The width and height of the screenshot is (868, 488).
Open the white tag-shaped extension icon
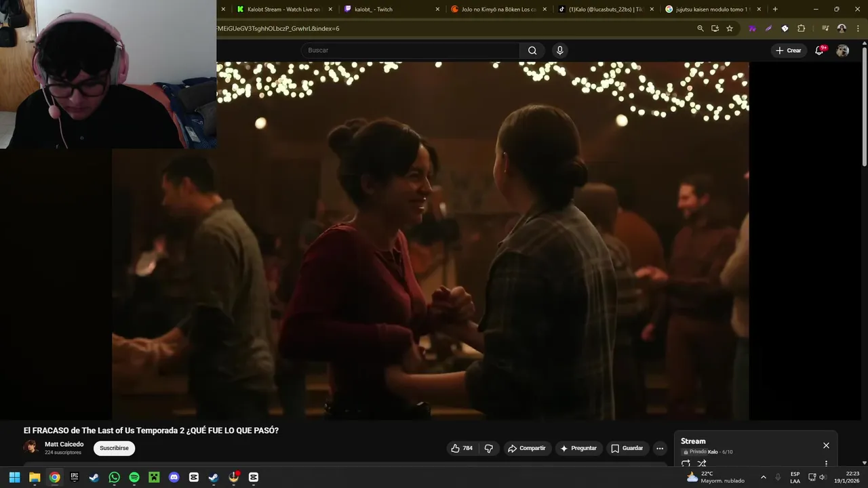click(x=785, y=28)
